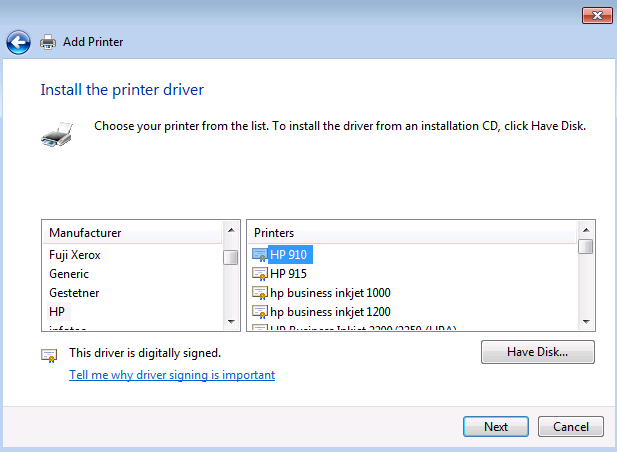Choose hp business inkjet 1200
617x452 pixels.
(330, 312)
